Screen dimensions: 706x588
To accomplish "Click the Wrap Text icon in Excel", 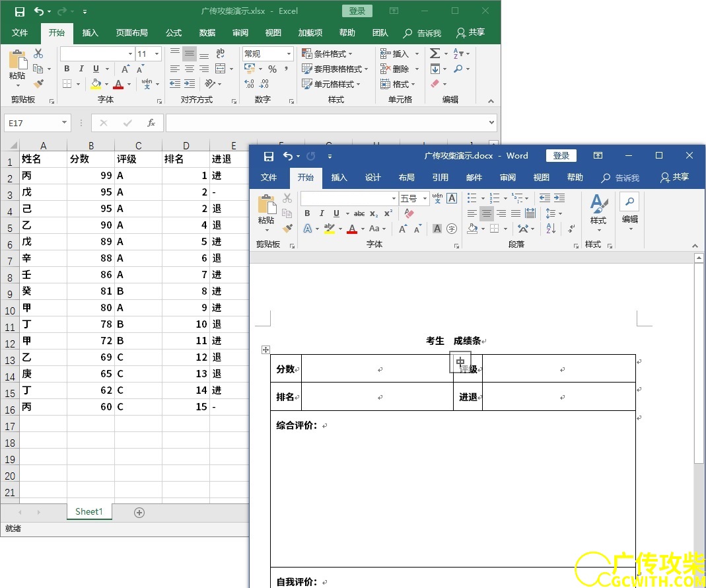I will [x=220, y=54].
